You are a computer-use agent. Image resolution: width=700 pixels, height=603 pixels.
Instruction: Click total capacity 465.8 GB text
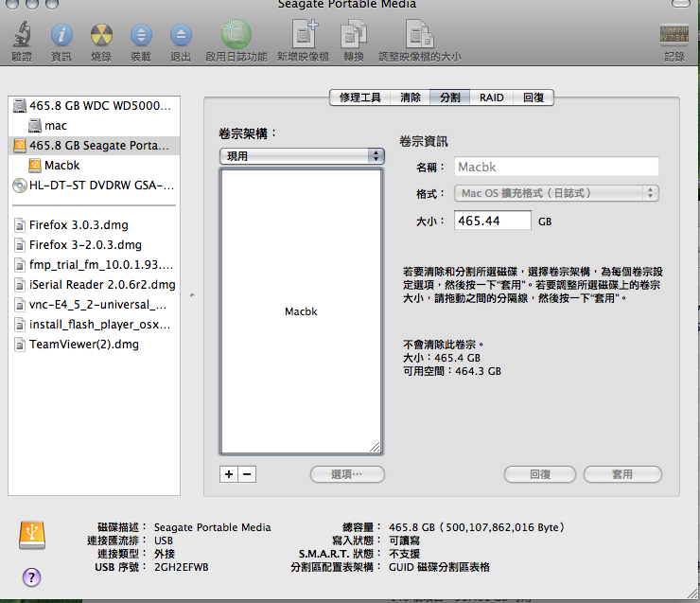pyautogui.click(x=477, y=527)
